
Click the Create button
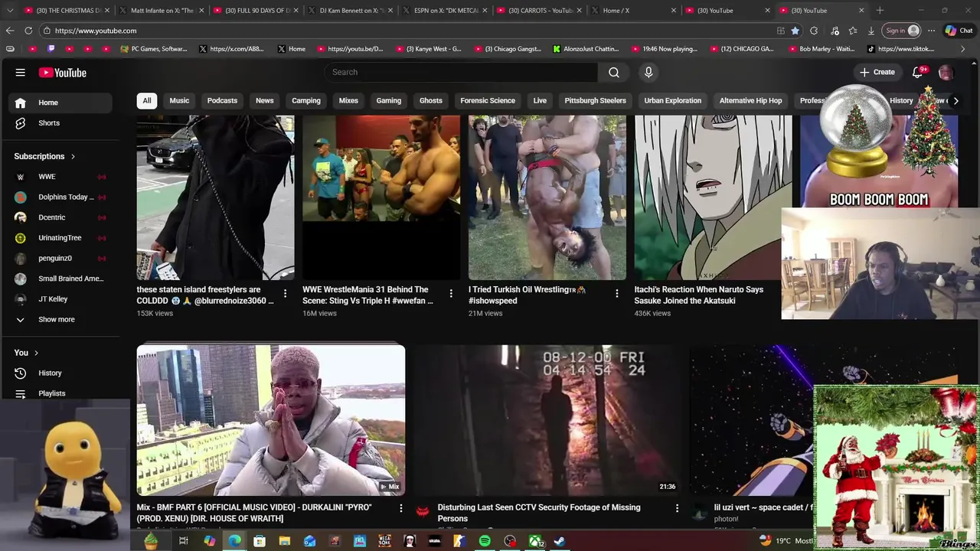[877, 72]
